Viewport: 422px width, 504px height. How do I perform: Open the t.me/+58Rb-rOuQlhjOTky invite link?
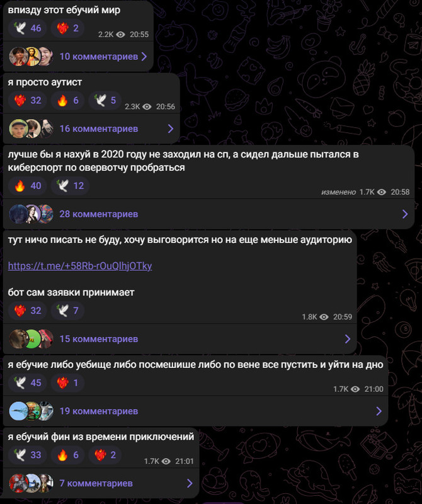pos(80,266)
